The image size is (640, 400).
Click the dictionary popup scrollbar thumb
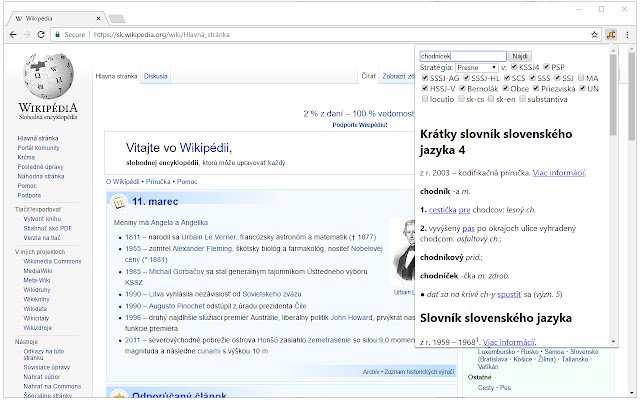click(613, 95)
